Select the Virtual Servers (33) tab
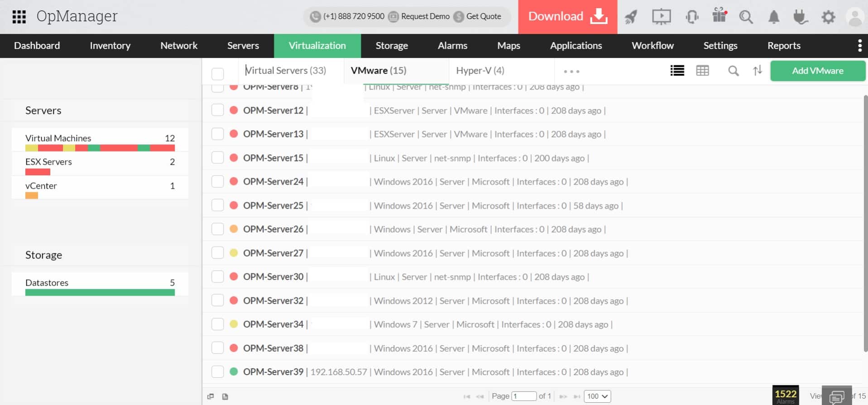Image resolution: width=868 pixels, height=405 pixels. 286,71
